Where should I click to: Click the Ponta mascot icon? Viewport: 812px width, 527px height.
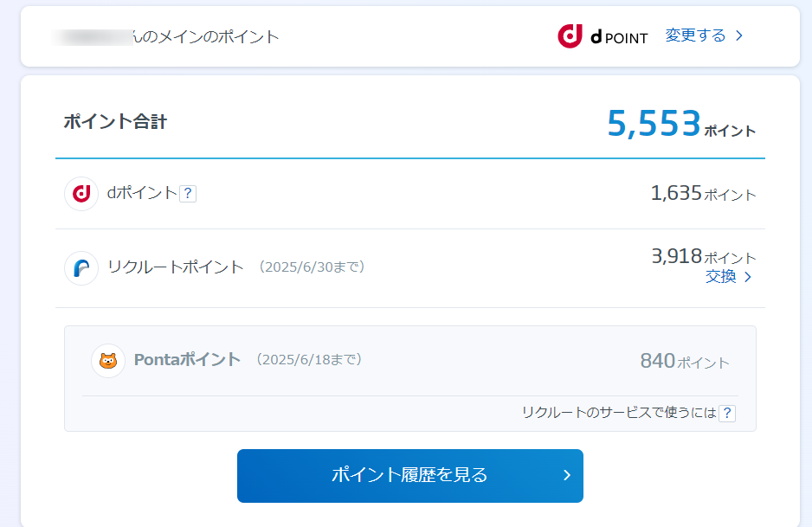(108, 360)
